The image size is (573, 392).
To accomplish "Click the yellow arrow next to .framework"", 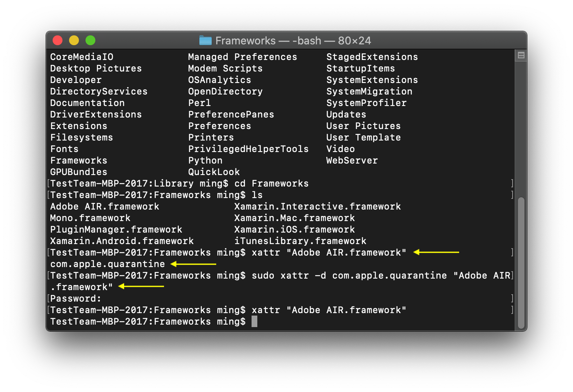I will pyautogui.click(x=141, y=286).
